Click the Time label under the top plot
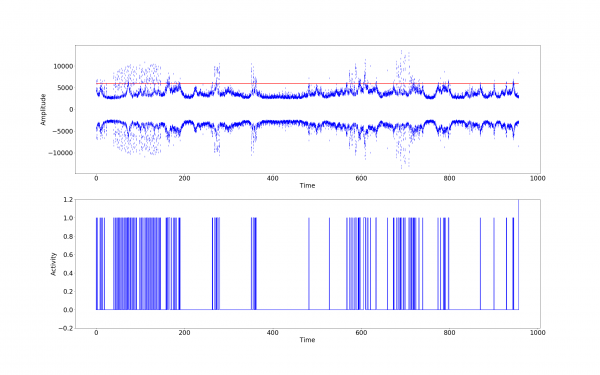The image size is (600, 375). coord(307,186)
